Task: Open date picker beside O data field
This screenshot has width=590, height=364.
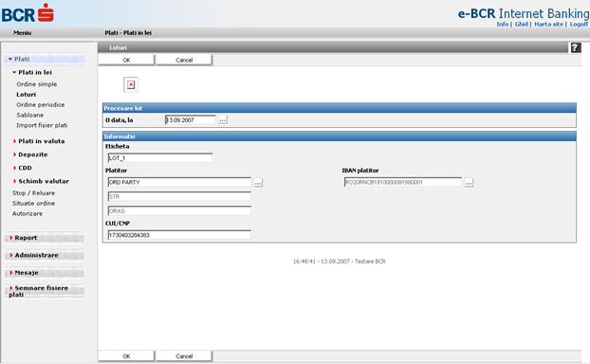Action: [x=223, y=120]
